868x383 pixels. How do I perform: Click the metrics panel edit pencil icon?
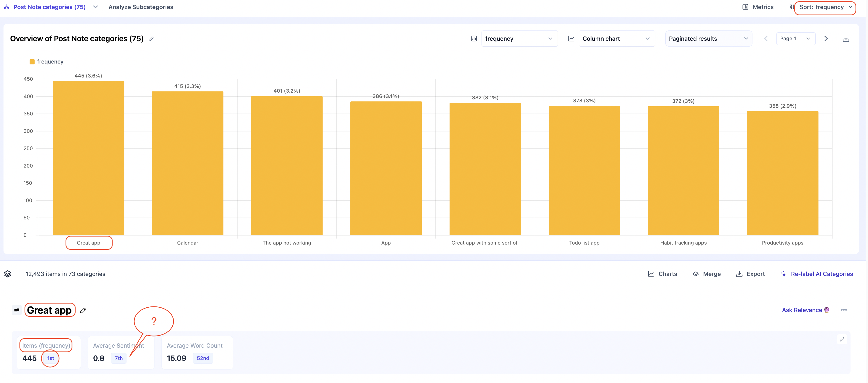click(x=842, y=339)
